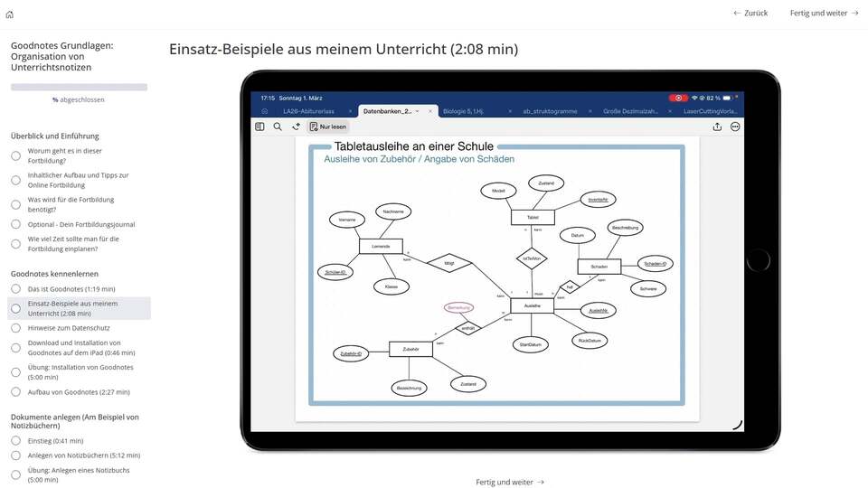Click the 'Tablet' entity rectangle
The height and width of the screenshot is (488, 868).
tap(533, 218)
